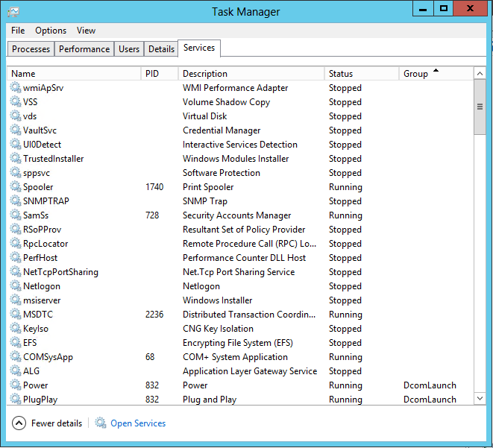Click the gear icon beside UI0Detect
The height and width of the screenshot is (448, 493).
[x=16, y=144]
